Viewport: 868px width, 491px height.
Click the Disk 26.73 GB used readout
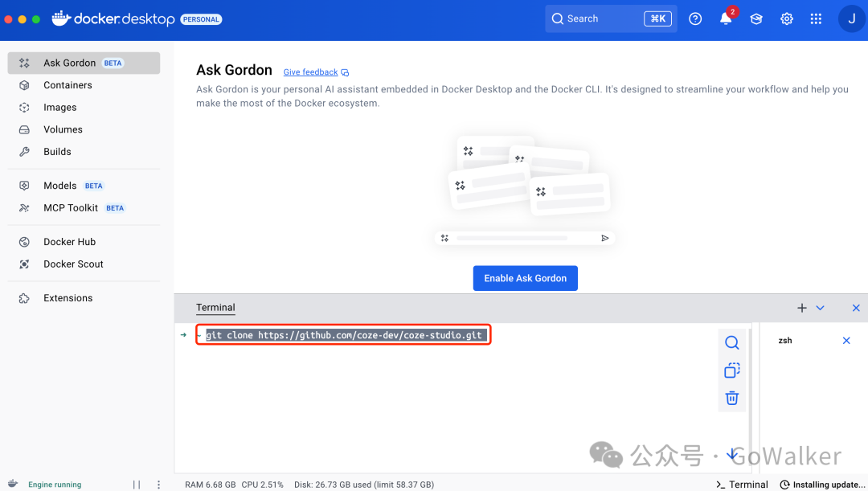(364, 485)
